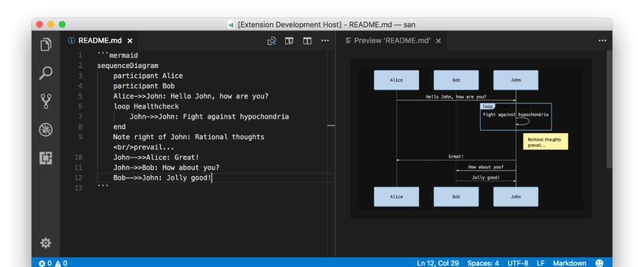Select the Preview 'README.md' tab
Screen dimensions: 644x267
point(391,41)
